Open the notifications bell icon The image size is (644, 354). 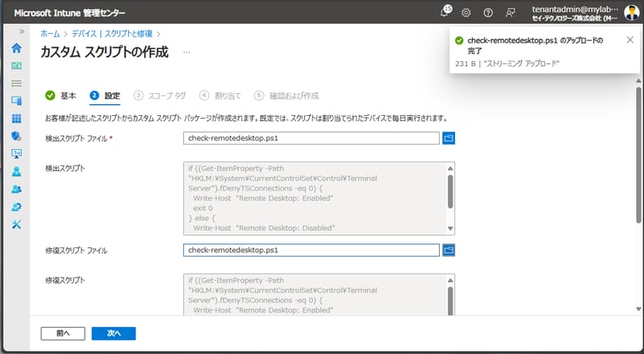(446, 12)
